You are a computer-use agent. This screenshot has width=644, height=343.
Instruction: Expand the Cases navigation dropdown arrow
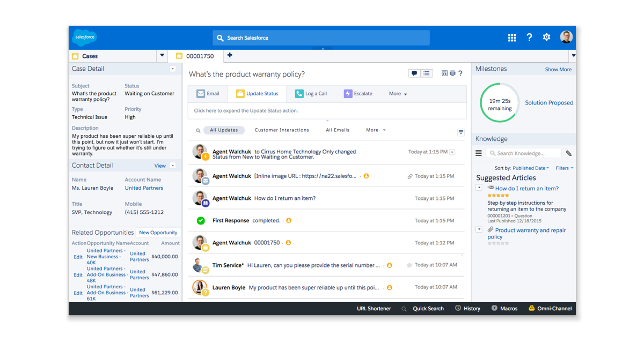click(162, 56)
